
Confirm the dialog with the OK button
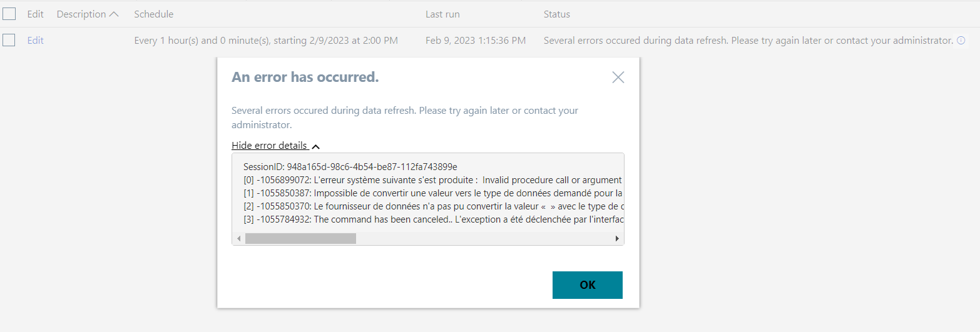[588, 285]
